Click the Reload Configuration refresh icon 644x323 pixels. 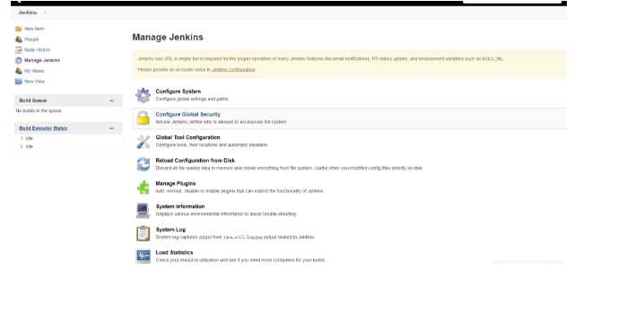pyautogui.click(x=143, y=164)
